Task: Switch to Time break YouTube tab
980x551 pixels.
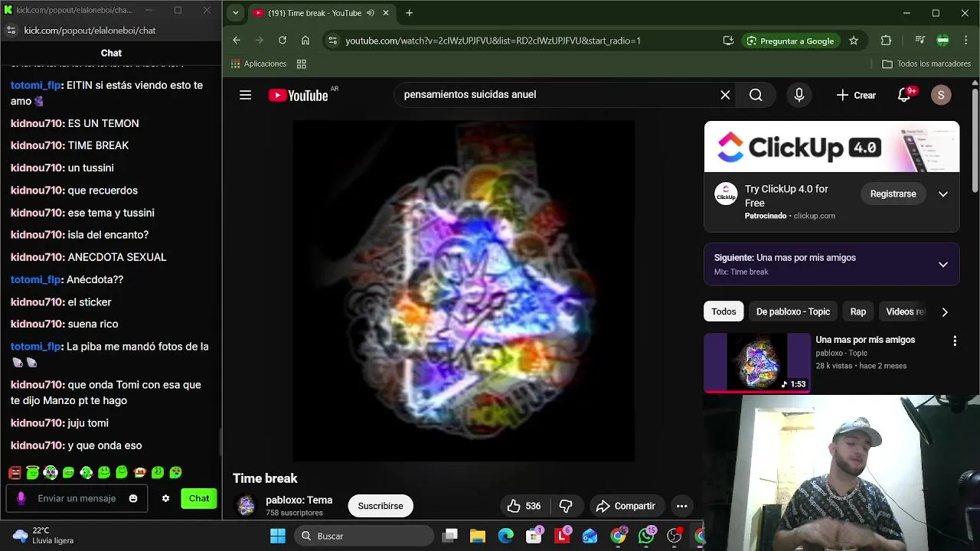Action: click(x=314, y=13)
